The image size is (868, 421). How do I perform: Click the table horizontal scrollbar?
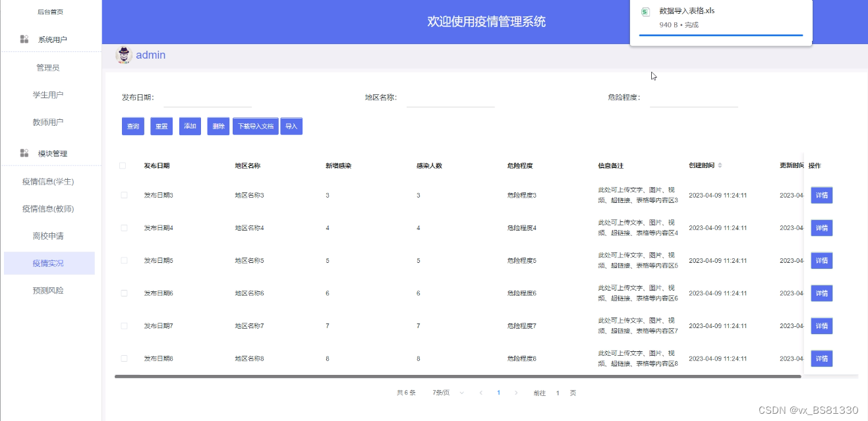458,376
